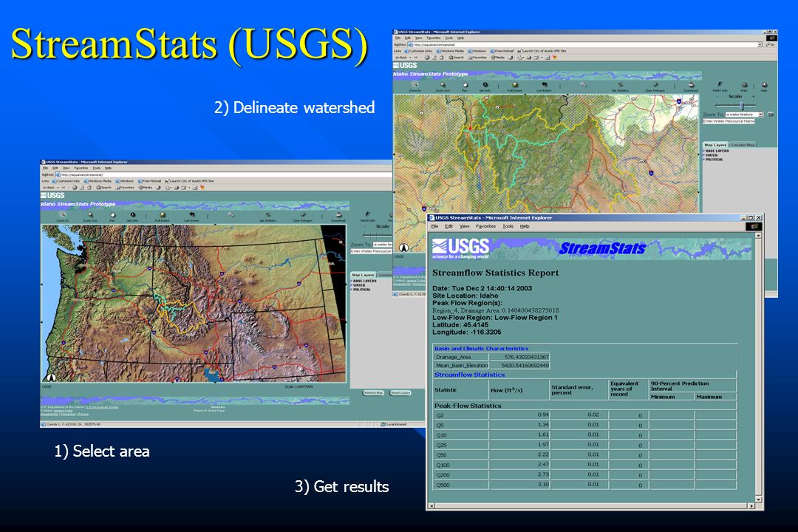Switch to Map Layers tab in delineate-watershed window

tap(715, 145)
